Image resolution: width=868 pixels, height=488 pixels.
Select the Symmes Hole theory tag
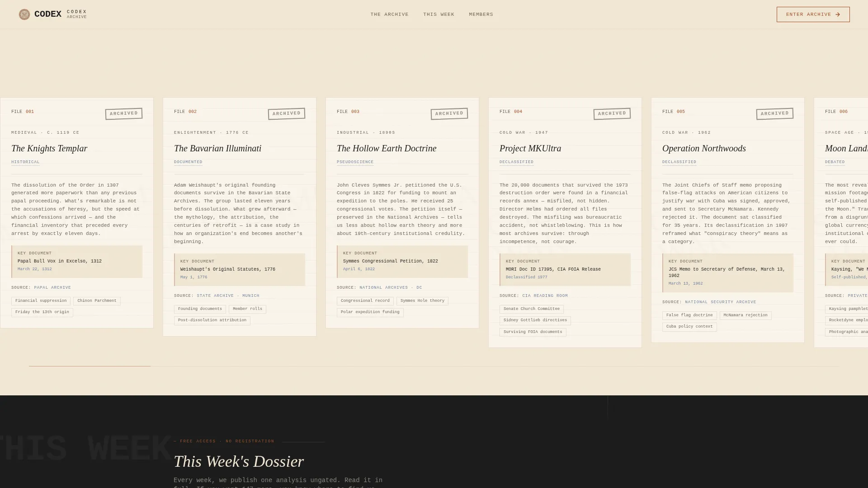pos(422,301)
